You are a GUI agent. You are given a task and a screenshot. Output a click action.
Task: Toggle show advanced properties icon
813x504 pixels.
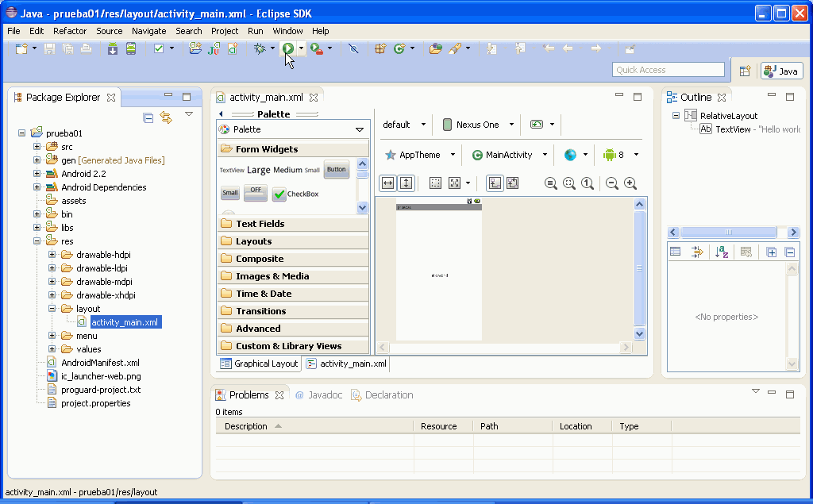(697, 252)
